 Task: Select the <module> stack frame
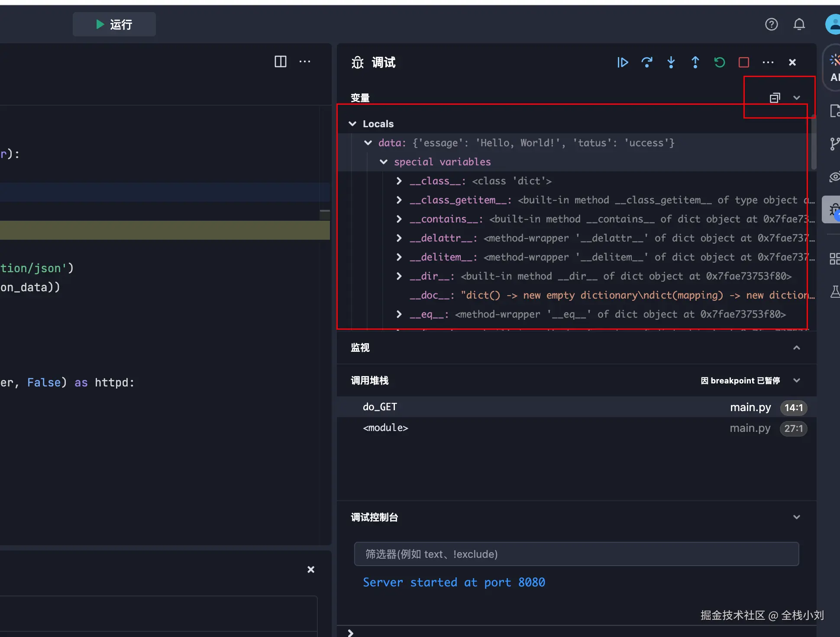point(385,428)
